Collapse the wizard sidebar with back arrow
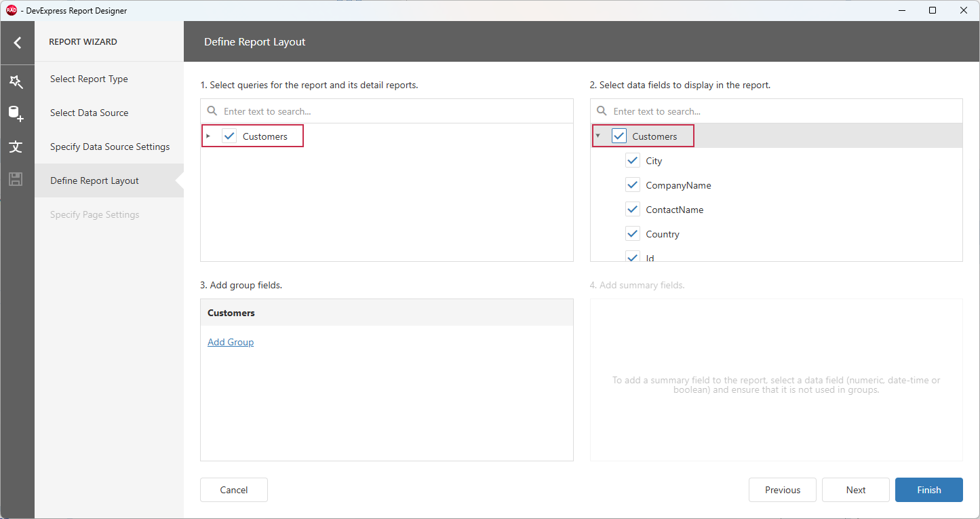980x519 pixels. (17, 42)
